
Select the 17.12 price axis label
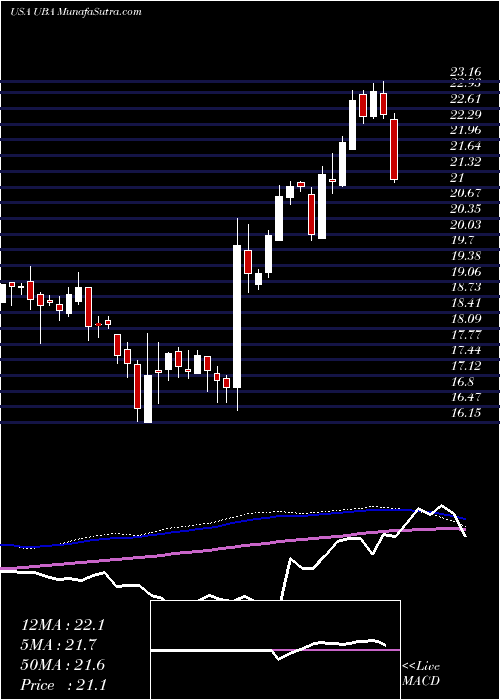(465, 366)
